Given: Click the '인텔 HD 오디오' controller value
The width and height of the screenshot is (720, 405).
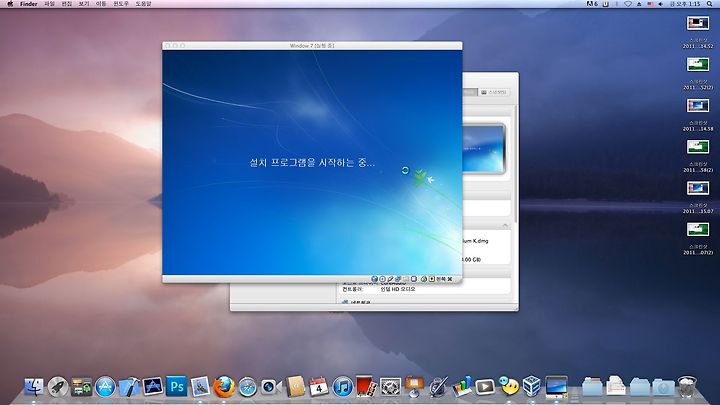Looking at the screenshot, I should click(398, 289).
